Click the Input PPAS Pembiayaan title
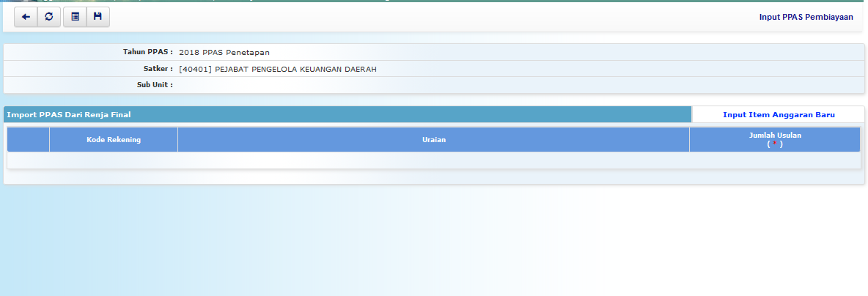This screenshot has width=868, height=296. (x=806, y=17)
